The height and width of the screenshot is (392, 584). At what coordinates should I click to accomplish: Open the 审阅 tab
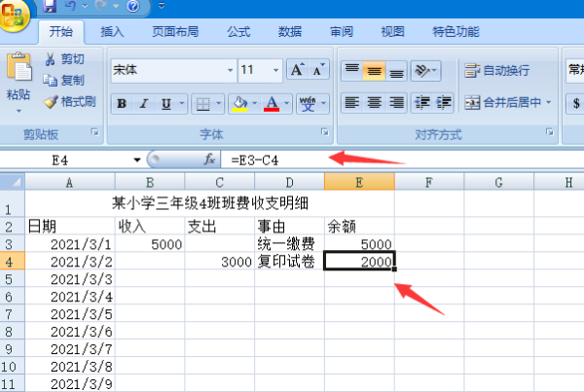pos(342,32)
